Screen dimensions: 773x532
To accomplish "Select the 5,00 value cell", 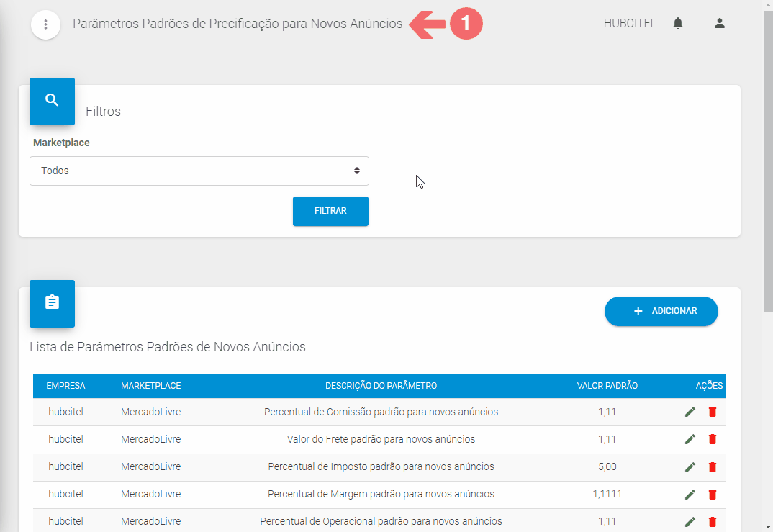I will (x=607, y=466).
